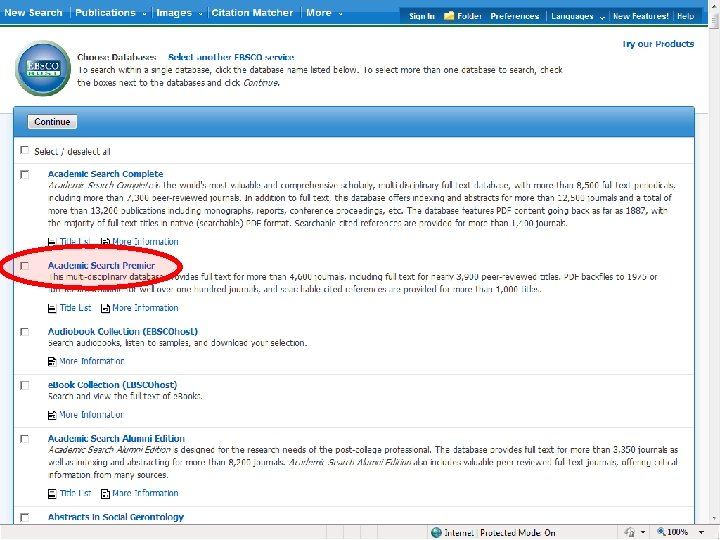The width and height of the screenshot is (720, 540).
Task: Click the status bar security icon near zoom
Action: 630,532
